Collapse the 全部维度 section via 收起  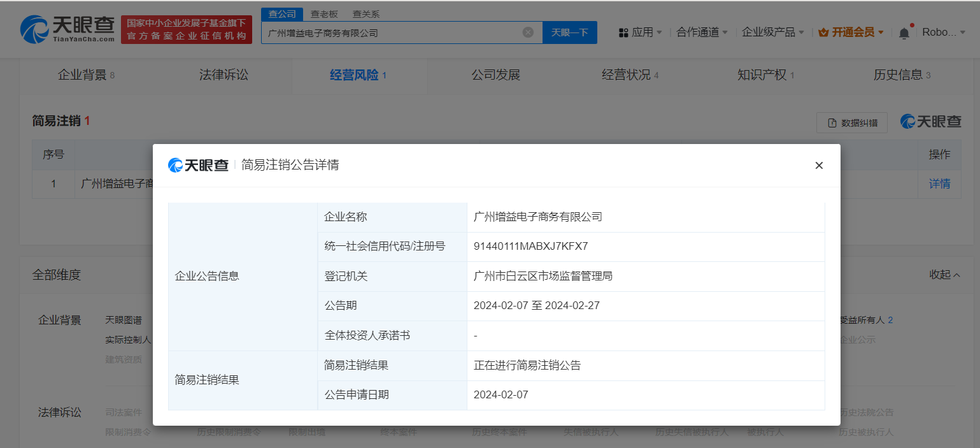pos(944,275)
